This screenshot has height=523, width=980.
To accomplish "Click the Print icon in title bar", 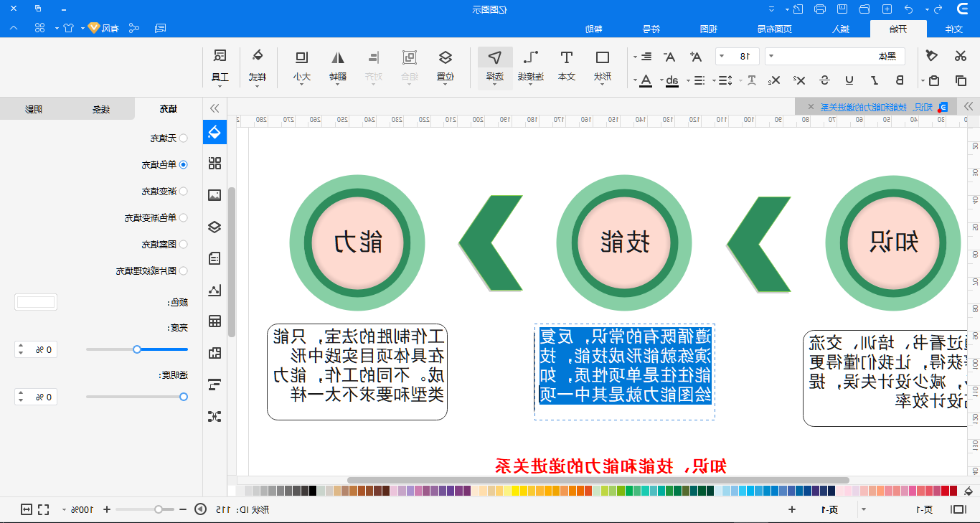I will (x=820, y=9).
